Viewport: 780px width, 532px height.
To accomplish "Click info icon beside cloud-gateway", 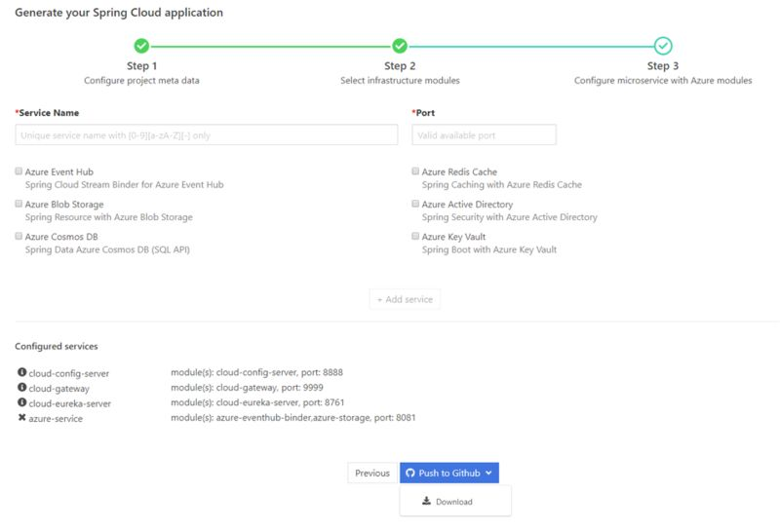I will click(x=21, y=387).
